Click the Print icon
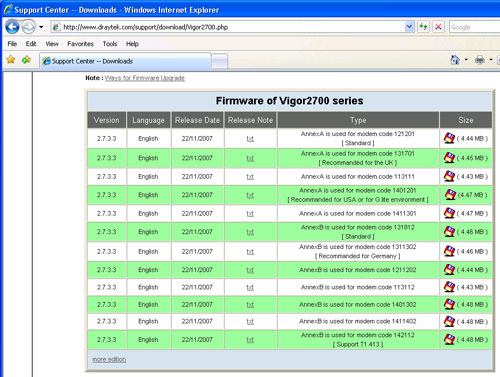The height and width of the screenshot is (377, 500). point(480,60)
